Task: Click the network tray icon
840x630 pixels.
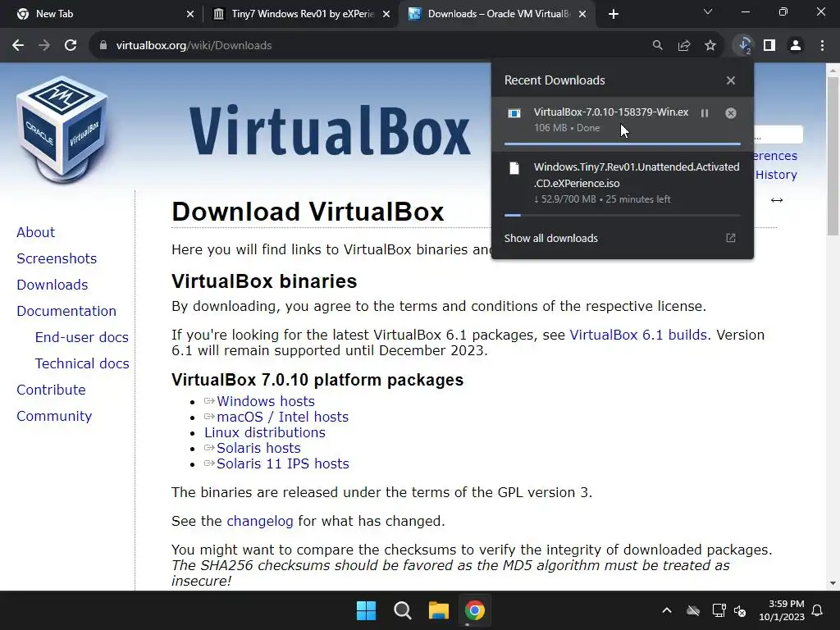Action: point(719,610)
